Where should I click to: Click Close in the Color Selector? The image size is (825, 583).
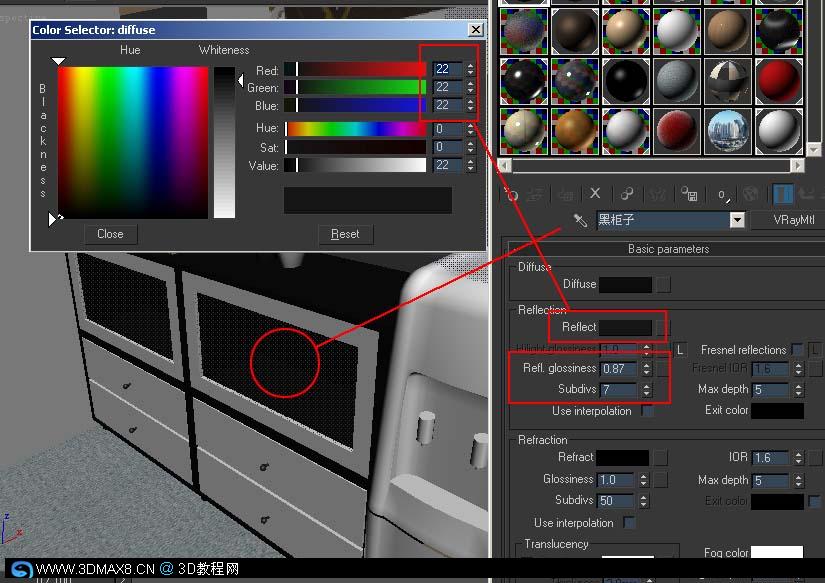point(110,234)
